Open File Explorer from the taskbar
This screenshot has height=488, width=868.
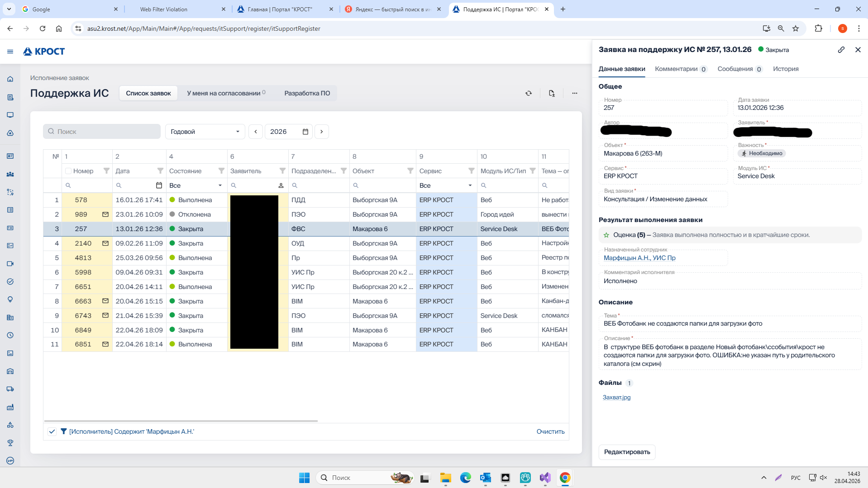(x=445, y=478)
